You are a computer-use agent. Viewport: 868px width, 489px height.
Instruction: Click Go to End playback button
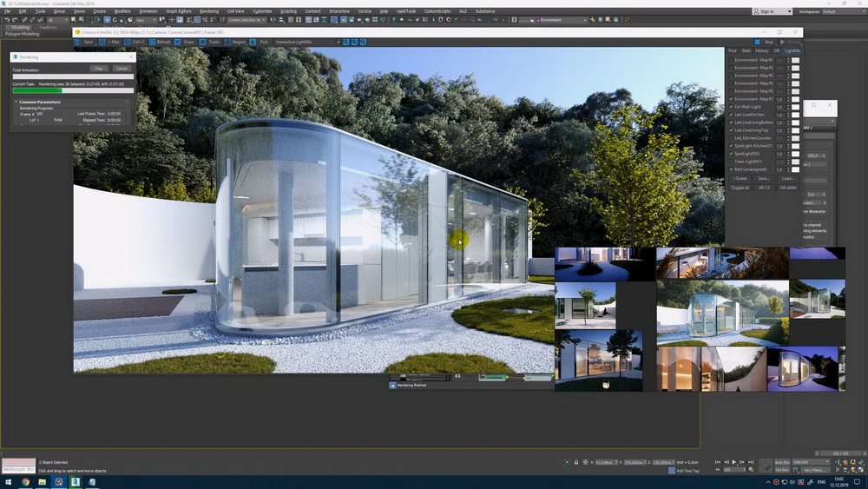[x=751, y=462]
